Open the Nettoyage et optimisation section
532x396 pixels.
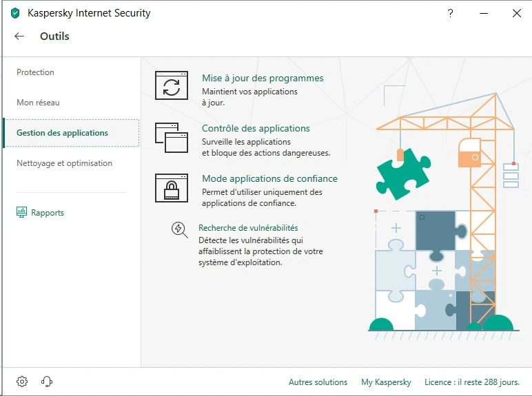click(x=64, y=163)
